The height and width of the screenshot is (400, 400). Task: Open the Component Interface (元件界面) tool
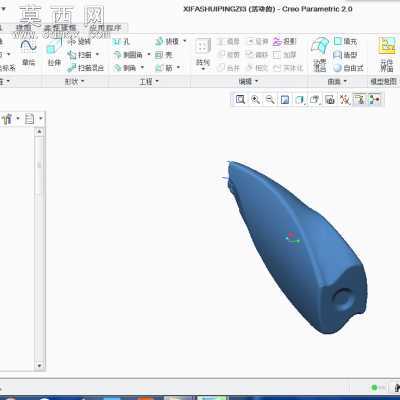tap(387, 55)
